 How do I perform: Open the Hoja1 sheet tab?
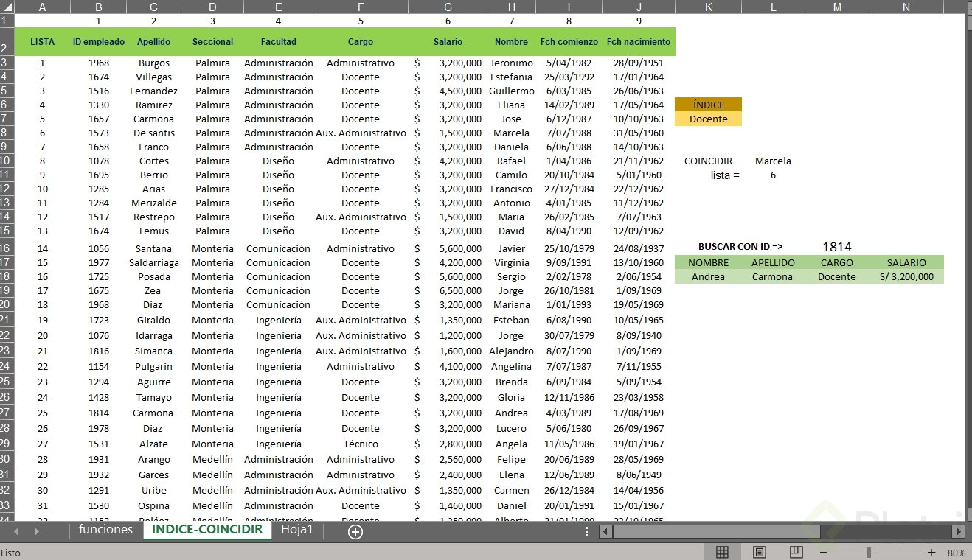pyautogui.click(x=297, y=529)
